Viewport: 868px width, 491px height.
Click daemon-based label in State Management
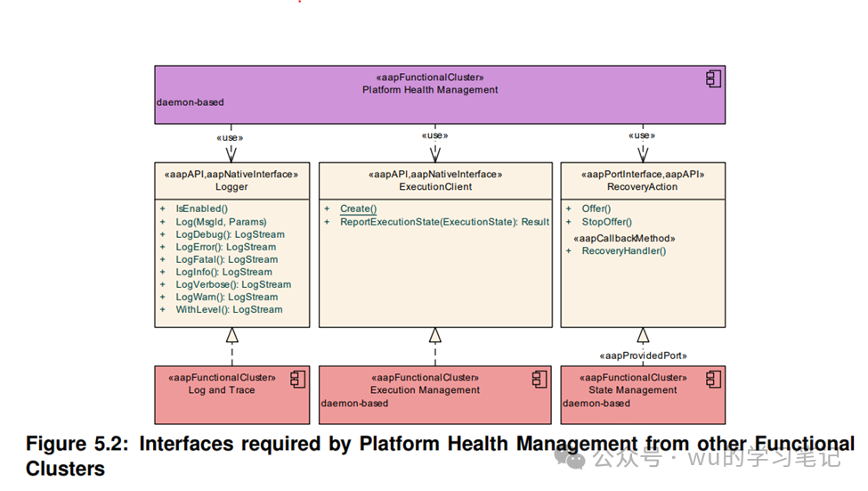pyautogui.click(x=596, y=404)
